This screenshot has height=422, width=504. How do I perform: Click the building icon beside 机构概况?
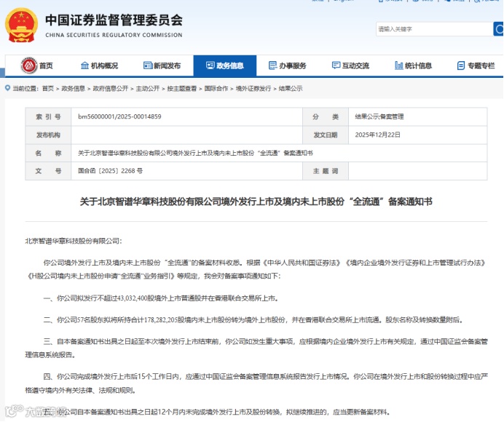pos(84,65)
